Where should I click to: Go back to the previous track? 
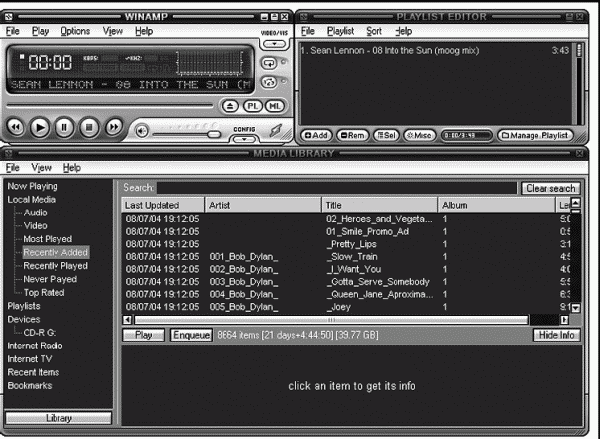coord(16,127)
